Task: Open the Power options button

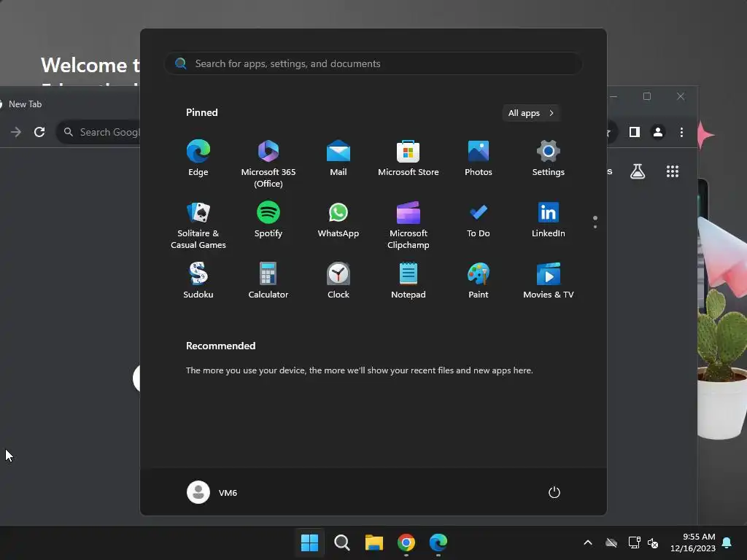Action: click(554, 492)
